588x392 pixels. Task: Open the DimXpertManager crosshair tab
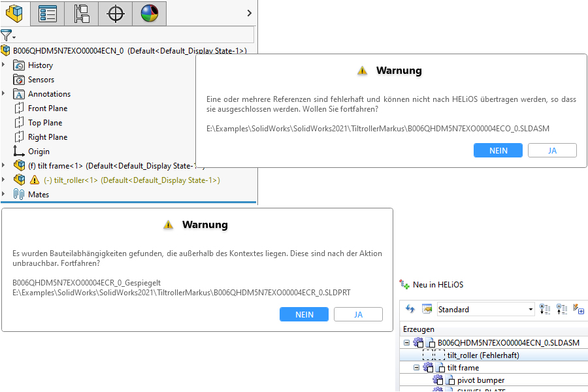(x=116, y=13)
